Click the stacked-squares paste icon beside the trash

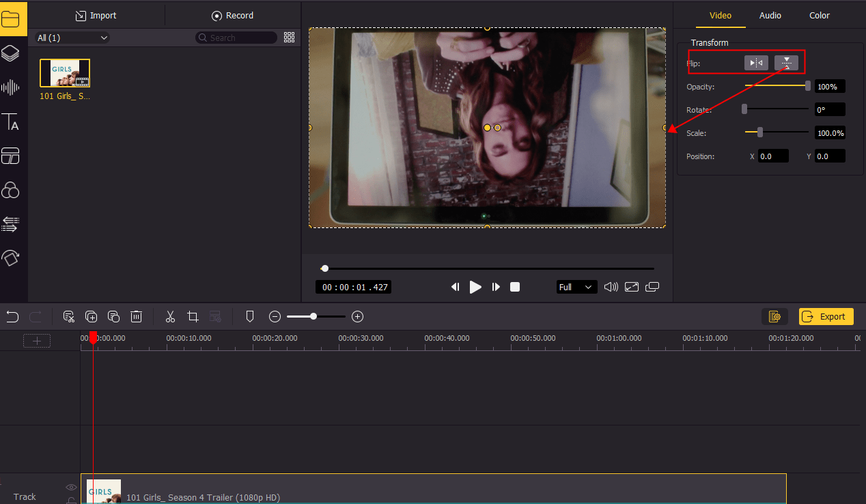[x=113, y=316]
